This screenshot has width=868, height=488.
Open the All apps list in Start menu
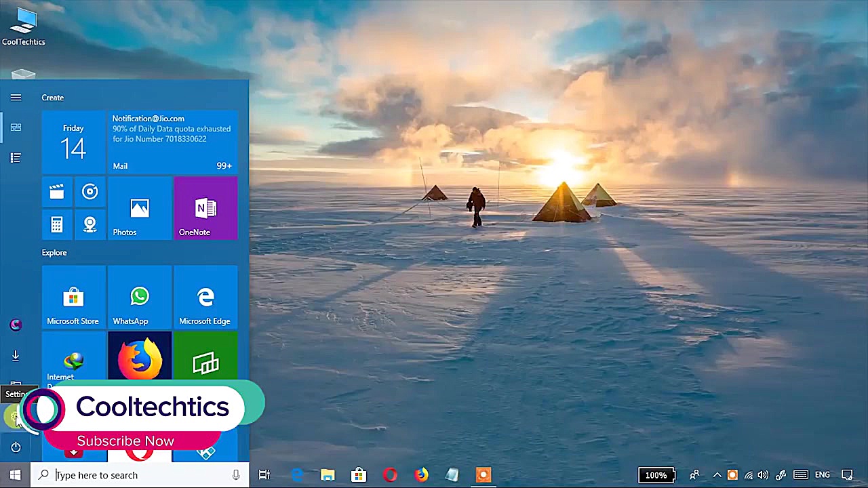tap(16, 158)
